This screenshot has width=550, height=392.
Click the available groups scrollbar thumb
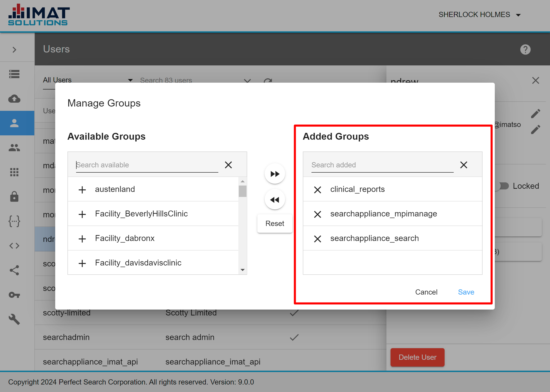(242, 191)
